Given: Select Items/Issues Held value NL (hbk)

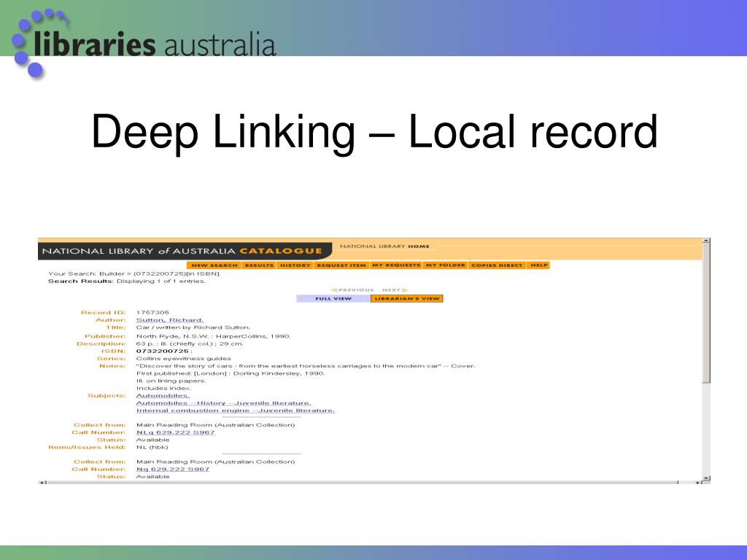Looking at the screenshot, I should (152, 447).
